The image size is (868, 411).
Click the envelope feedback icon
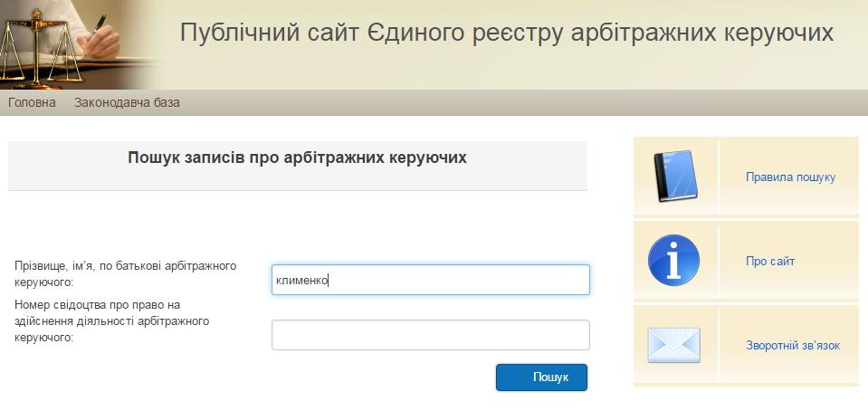(673, 345)
